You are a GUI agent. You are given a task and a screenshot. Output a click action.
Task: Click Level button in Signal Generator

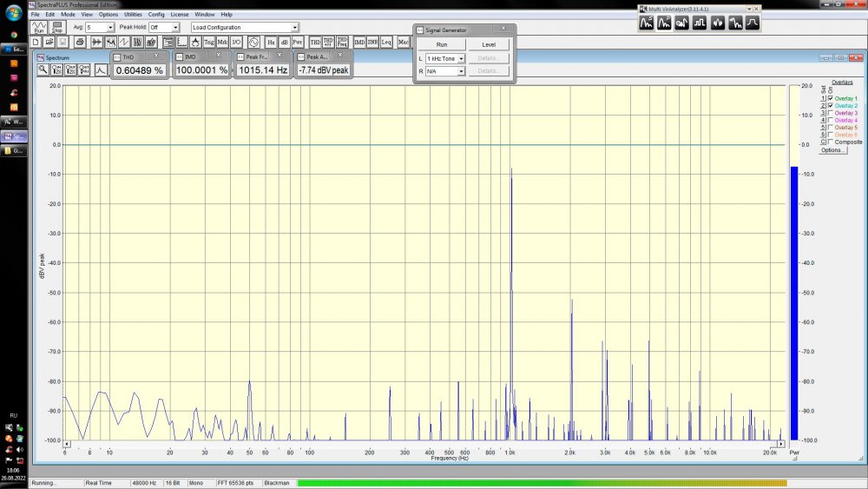tap(489, 44)
